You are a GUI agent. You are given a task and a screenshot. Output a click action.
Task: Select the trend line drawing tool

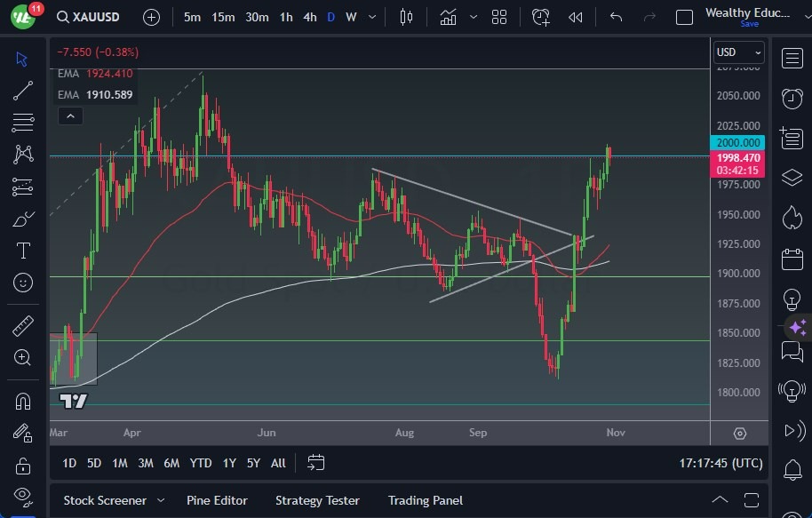point(23,90)
